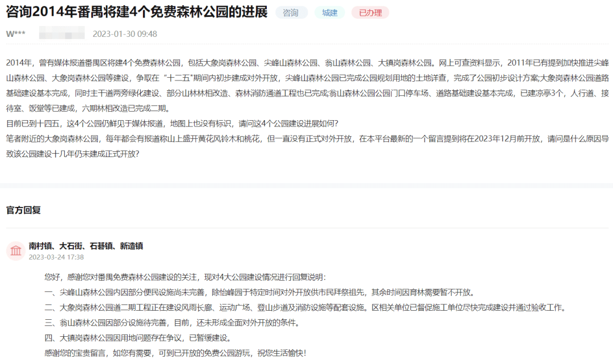This screenshot has width=613, height=364.
Task: Click the author name W***
Action: (15, 34)
